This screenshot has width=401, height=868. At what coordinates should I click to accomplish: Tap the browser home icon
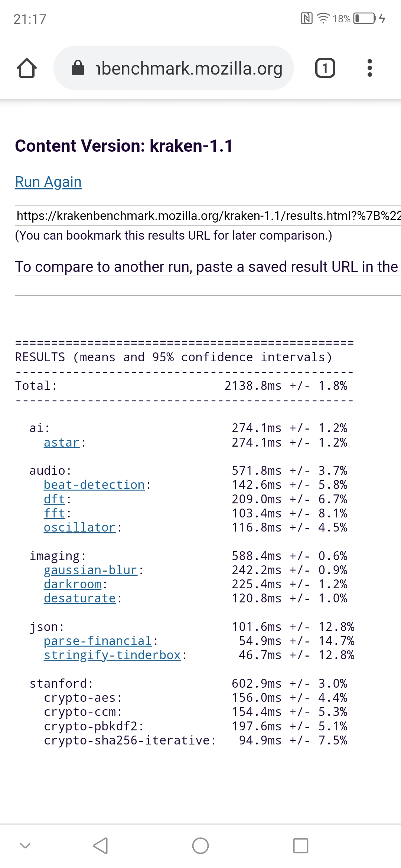pos(27,68)
